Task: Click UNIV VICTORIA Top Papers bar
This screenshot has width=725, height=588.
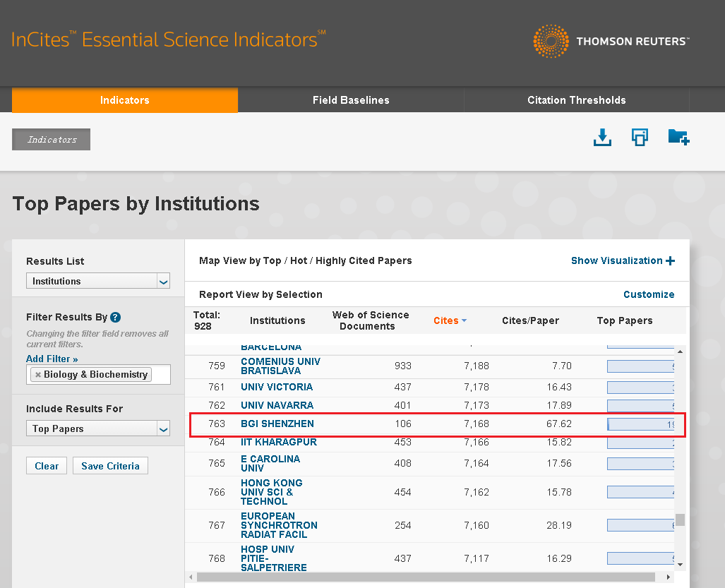Action: click(x=640, y=388)
